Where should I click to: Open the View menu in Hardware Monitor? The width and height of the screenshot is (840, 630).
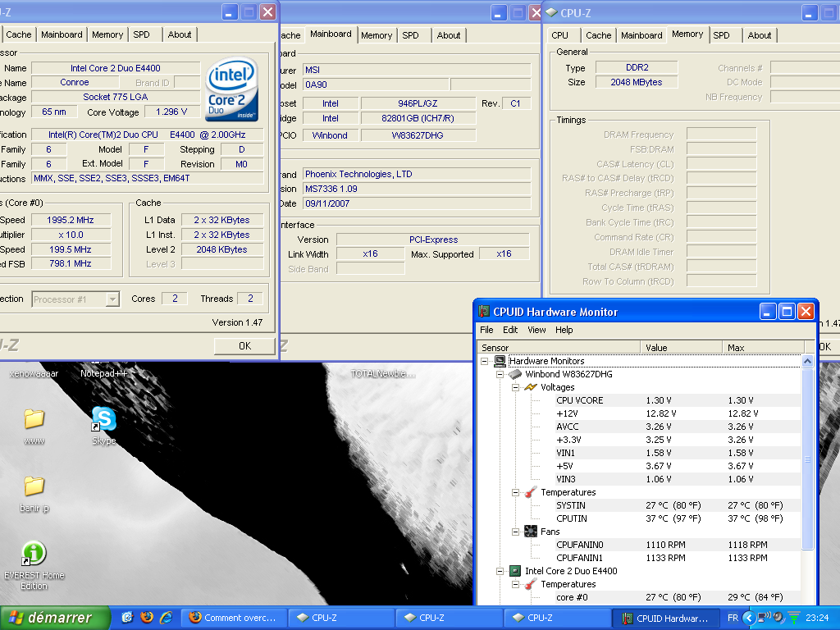[536, 330]
